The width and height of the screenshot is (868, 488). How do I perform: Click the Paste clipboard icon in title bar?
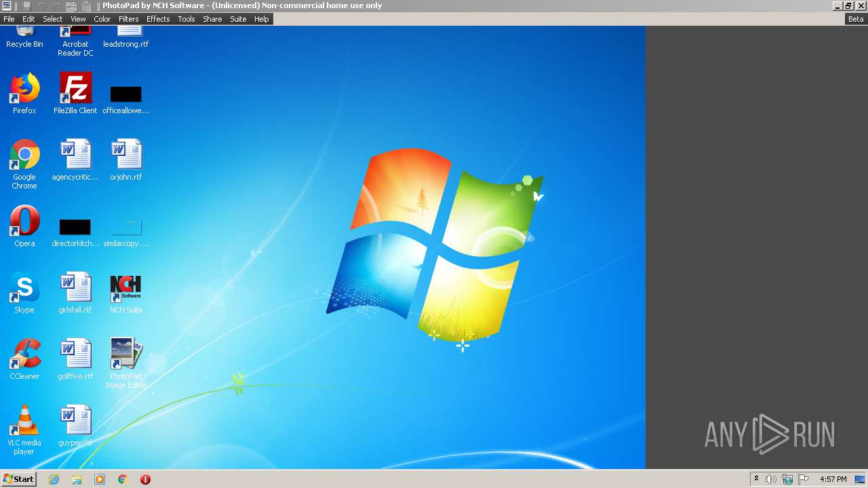(86, 5)
